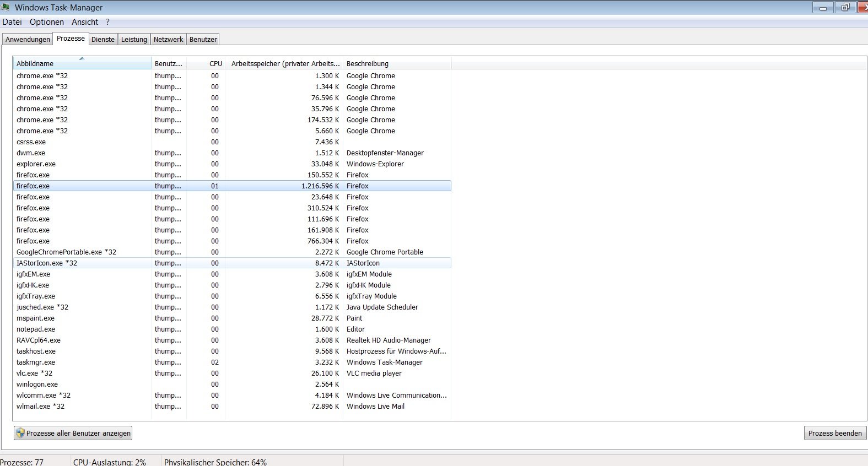Viewport: 868px width, 466px height.
Task: Minimize the Task-Manager window
Action: [823, 8]
